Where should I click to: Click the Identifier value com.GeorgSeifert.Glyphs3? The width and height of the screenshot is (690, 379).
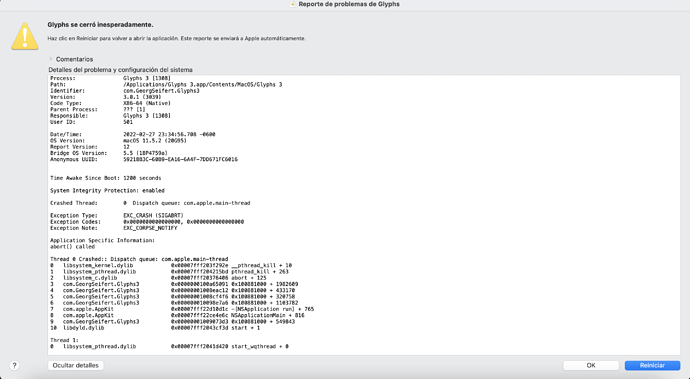coord(161,91)
